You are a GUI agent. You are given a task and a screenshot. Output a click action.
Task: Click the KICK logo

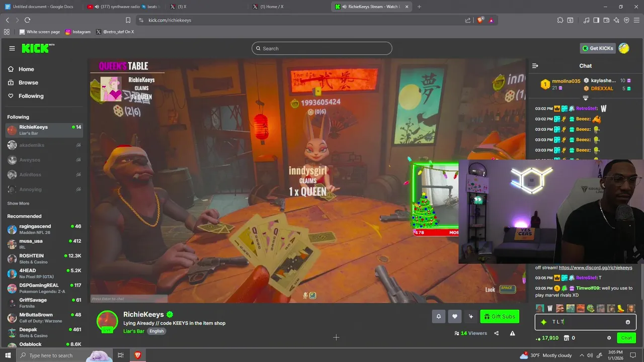point(38,48)
